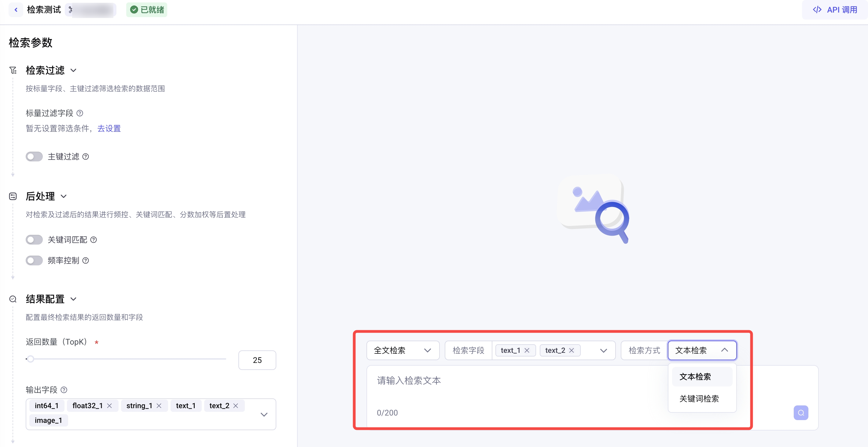The height and width of the screenshot is (447, 868).
Task: Collapse the 后处理 section chevron
Action: coord(64,196)
